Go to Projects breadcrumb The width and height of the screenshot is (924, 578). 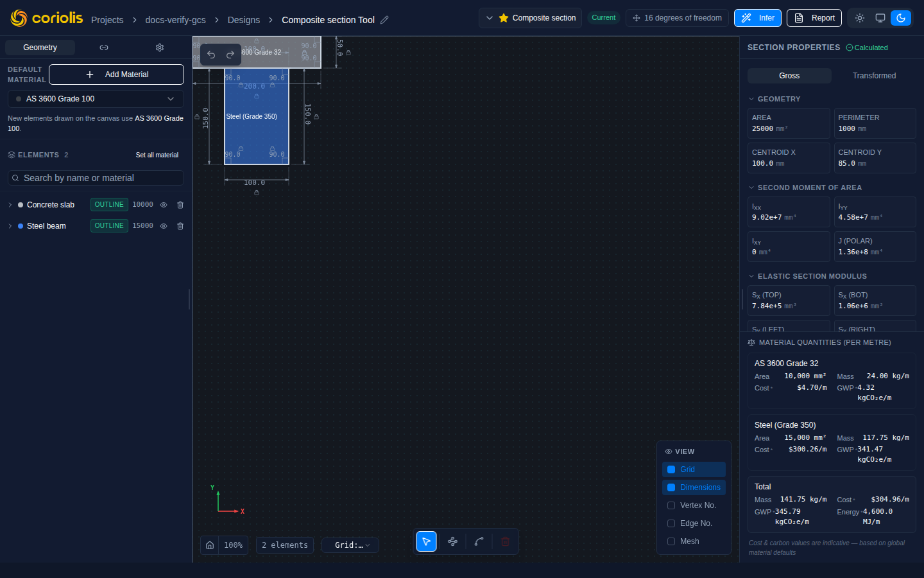pyautogui.click(x=107, y=20)
